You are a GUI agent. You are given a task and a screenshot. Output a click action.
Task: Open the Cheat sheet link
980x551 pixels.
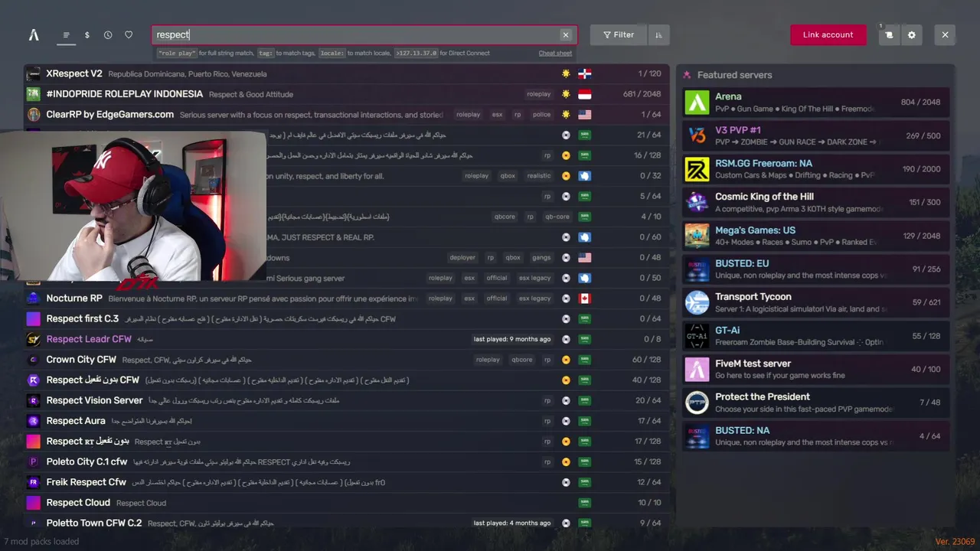point(555,54)
